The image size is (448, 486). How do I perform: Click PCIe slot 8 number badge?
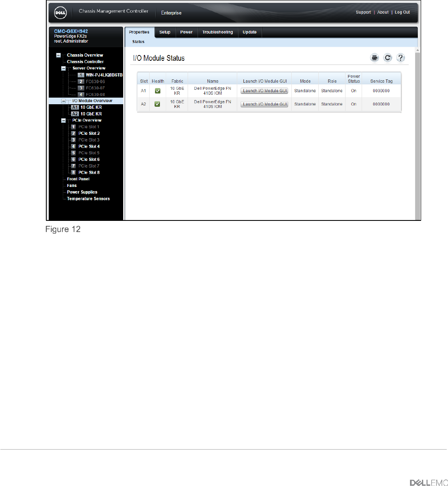(x=74, y=172)
